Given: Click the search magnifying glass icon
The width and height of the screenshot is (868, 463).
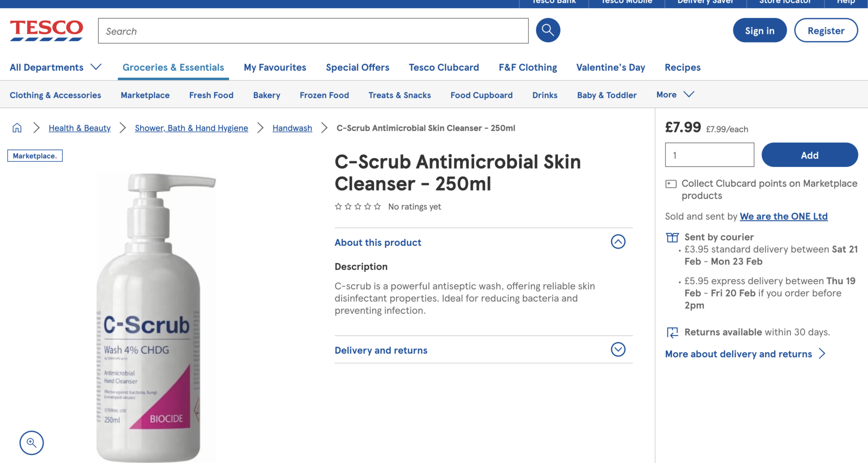Looking at the screenshot, I should coord(547,30).
